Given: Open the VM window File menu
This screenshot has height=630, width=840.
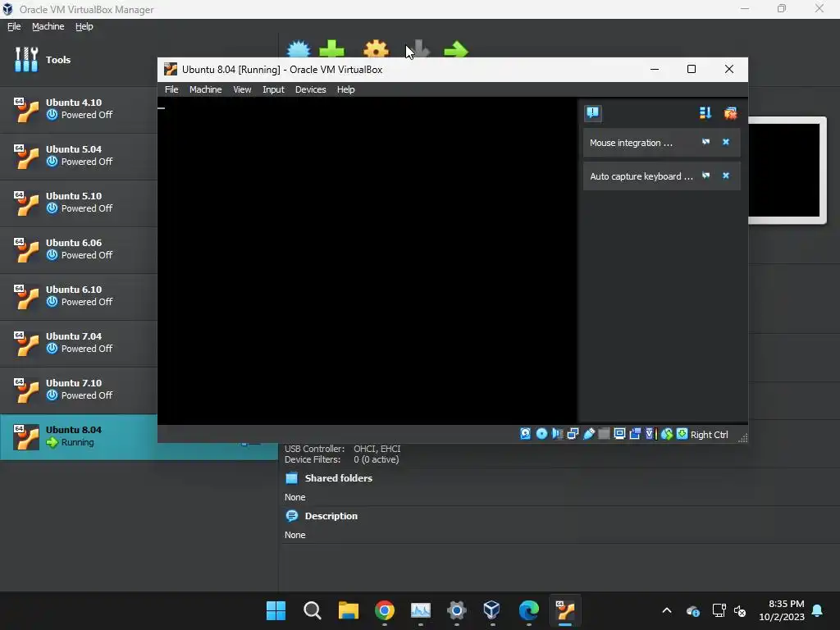Looking at the screenshot, I should point(171,89).
